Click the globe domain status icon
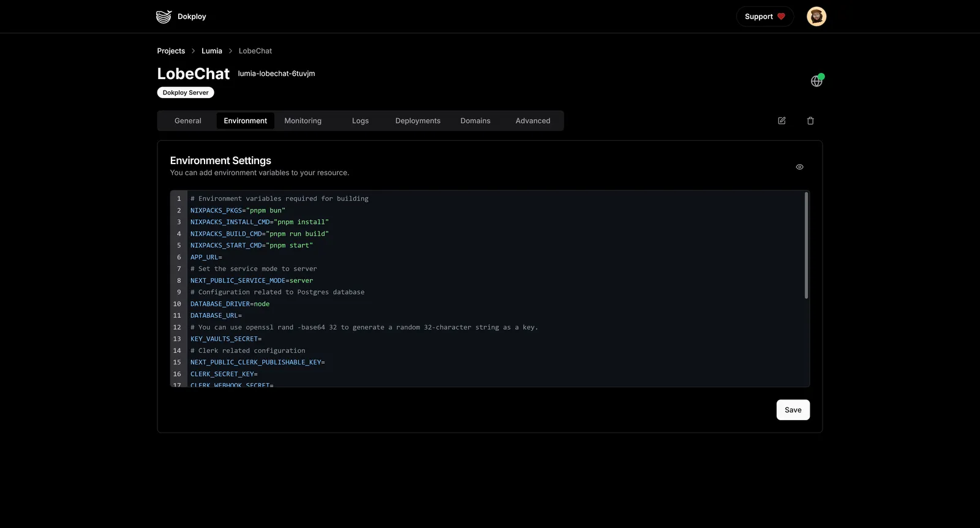This screenshot has width=980, height=528. (816, 81)
